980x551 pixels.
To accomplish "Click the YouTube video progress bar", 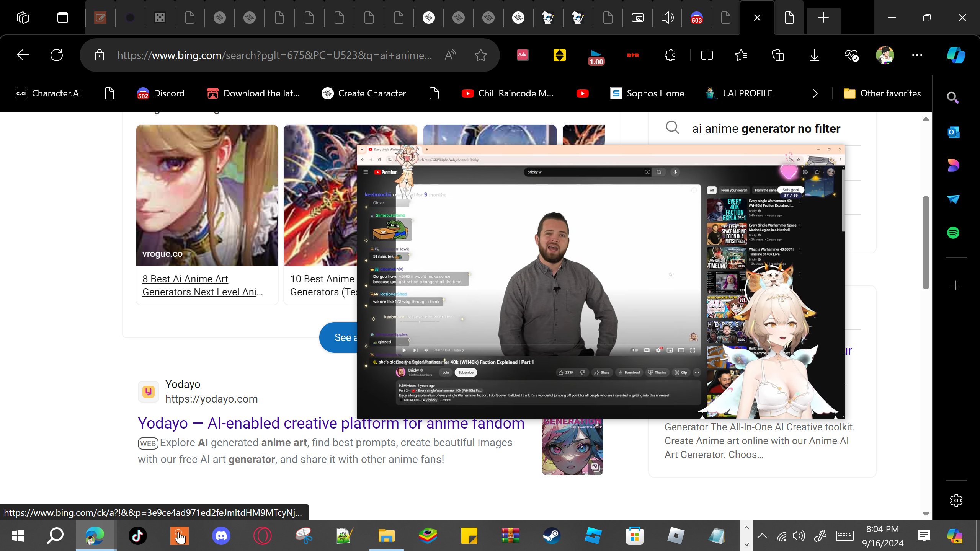I will point(548,344).
